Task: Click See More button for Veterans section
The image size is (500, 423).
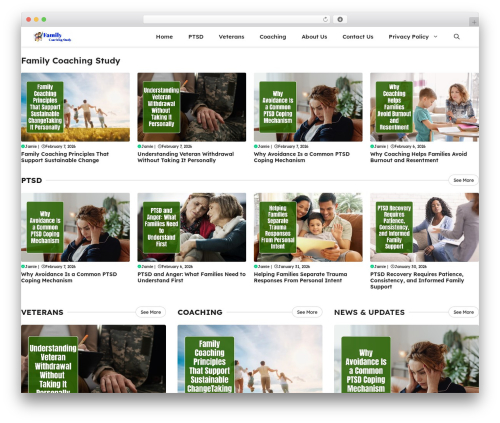Action: [151, 312]
